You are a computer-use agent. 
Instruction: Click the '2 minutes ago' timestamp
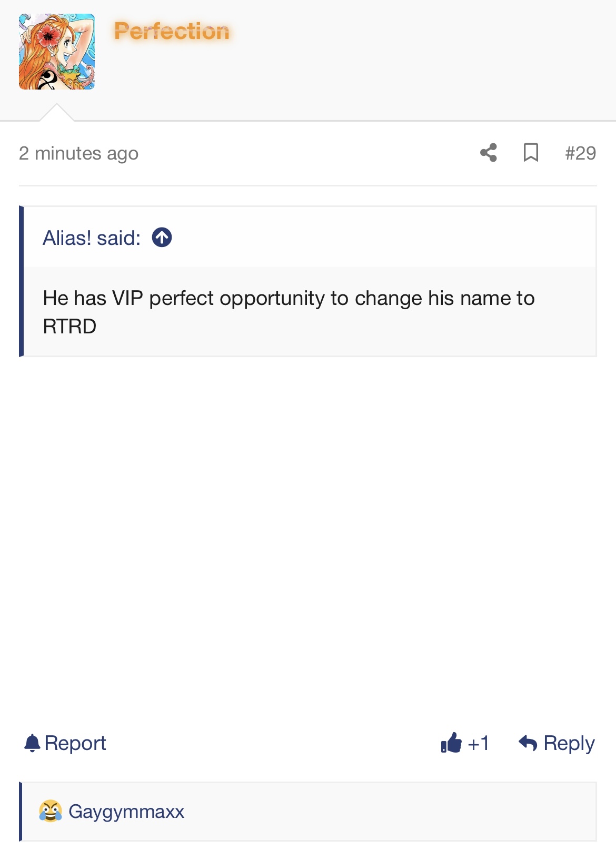coord(78,153)
